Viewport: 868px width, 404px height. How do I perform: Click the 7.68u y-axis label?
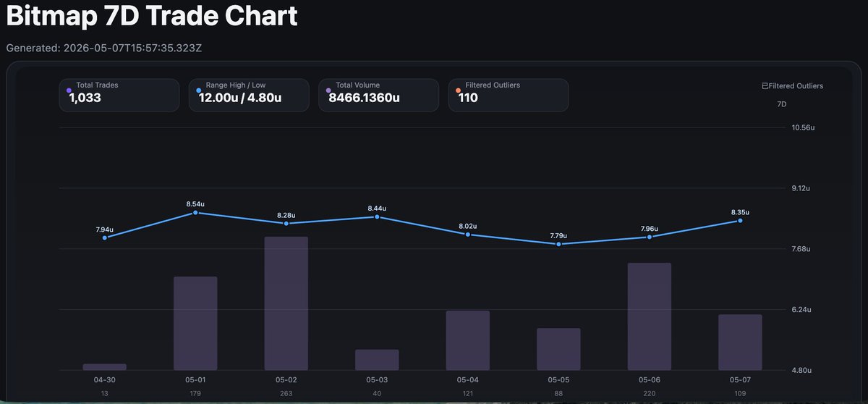tap(801, 249)
